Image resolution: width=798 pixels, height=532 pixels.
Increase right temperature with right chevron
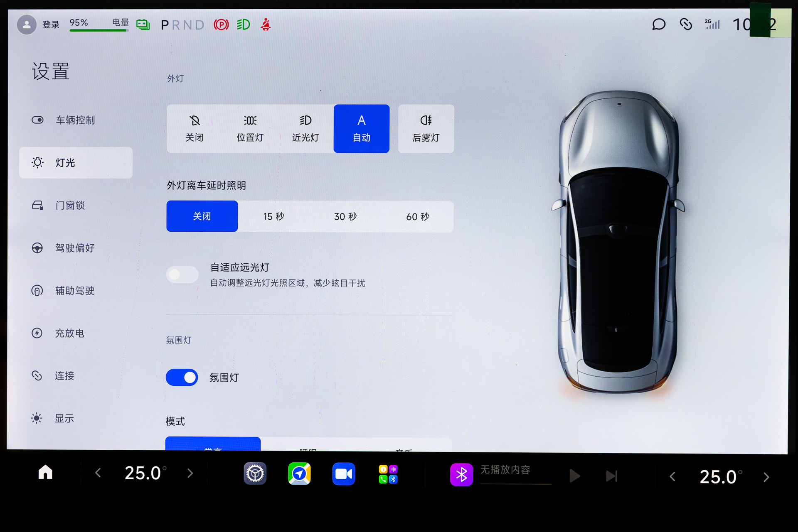coord(766,477)
